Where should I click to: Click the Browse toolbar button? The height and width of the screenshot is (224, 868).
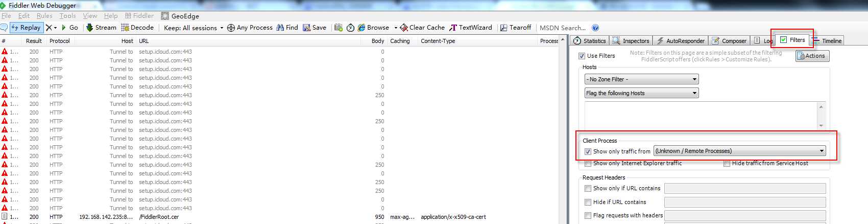[374, 28]
